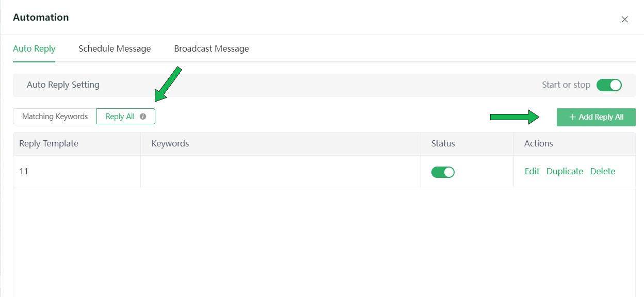Edit reply template 11
Image resolution: width=644 pixels, height=297 pixels.
click(532, 171)
